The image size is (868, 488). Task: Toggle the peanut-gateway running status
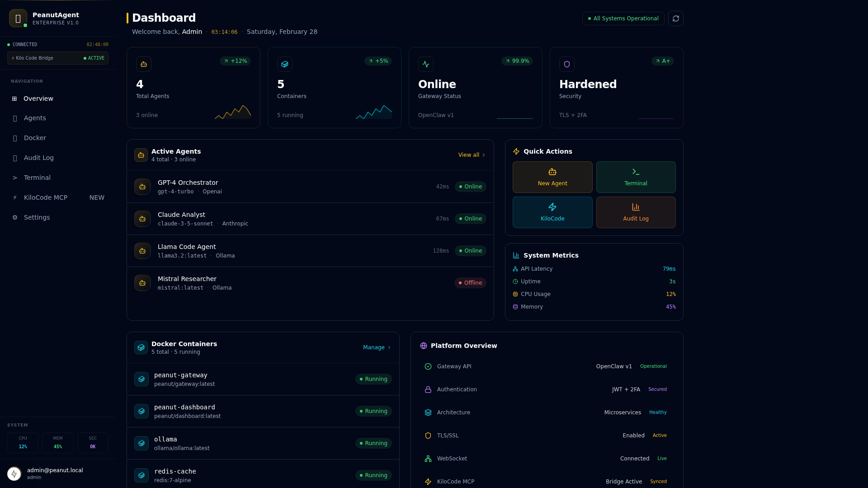(x=373, y=379)
